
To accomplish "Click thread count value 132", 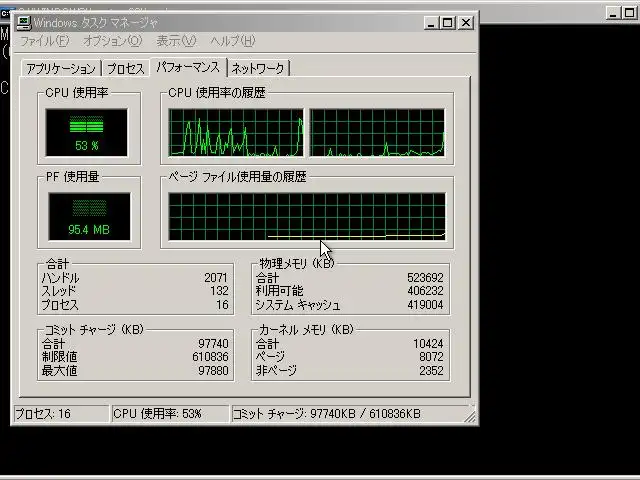I will point(219,291).
